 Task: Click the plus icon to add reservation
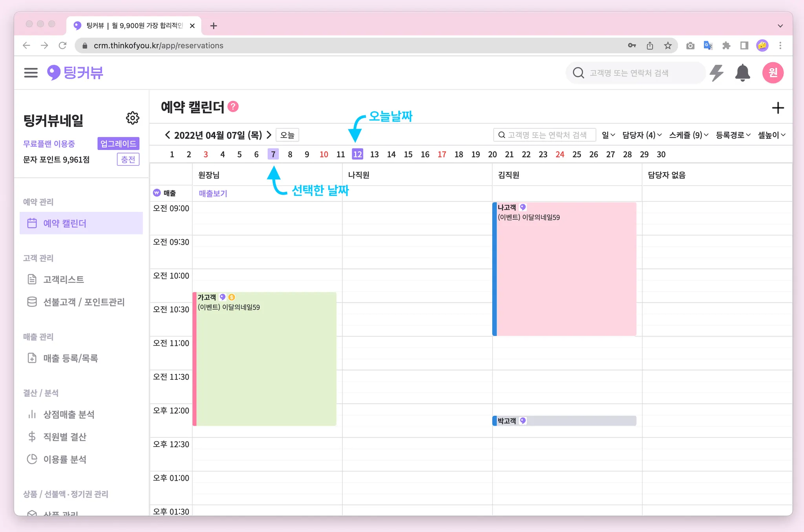tap(778, 108)
